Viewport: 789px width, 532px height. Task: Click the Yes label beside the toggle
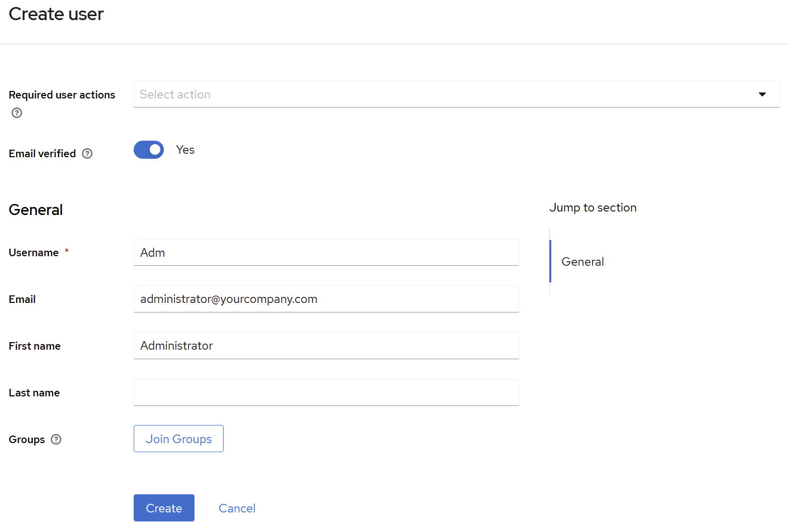click(x=185, y=150)
